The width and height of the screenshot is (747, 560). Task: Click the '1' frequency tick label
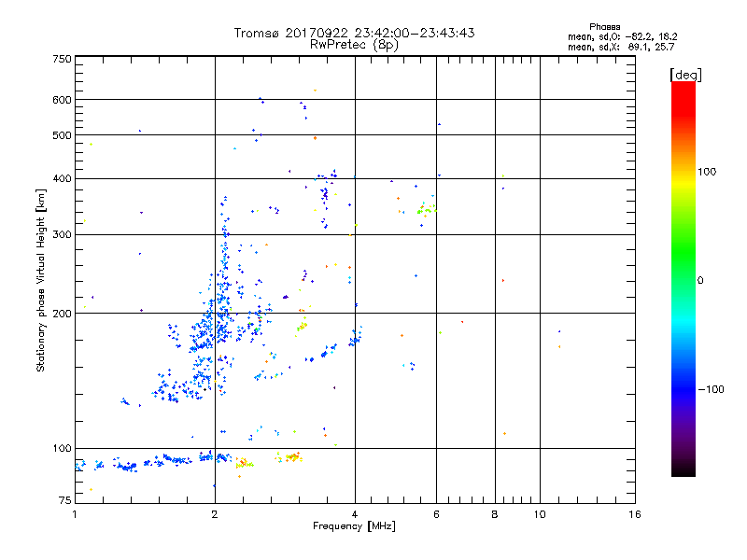[75, 514]
